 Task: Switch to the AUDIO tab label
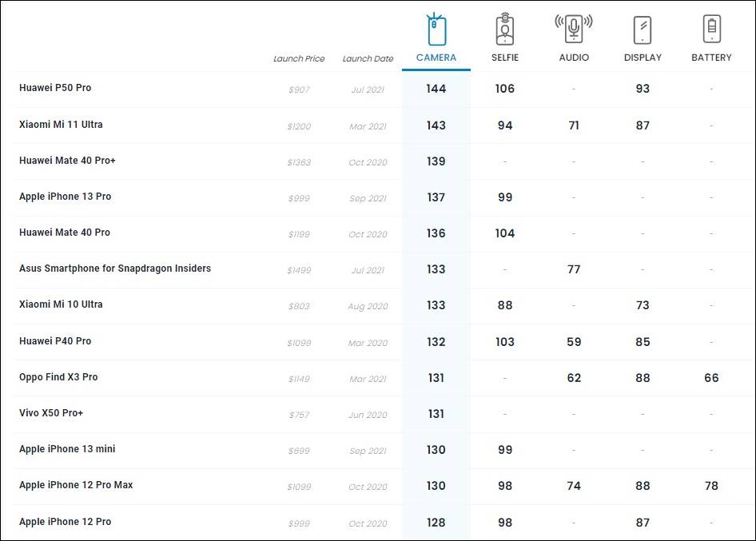(x=574, y=58)
